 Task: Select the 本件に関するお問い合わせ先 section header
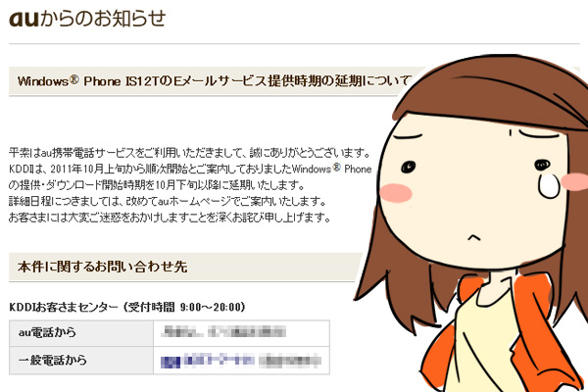click(x=184, y=268)
